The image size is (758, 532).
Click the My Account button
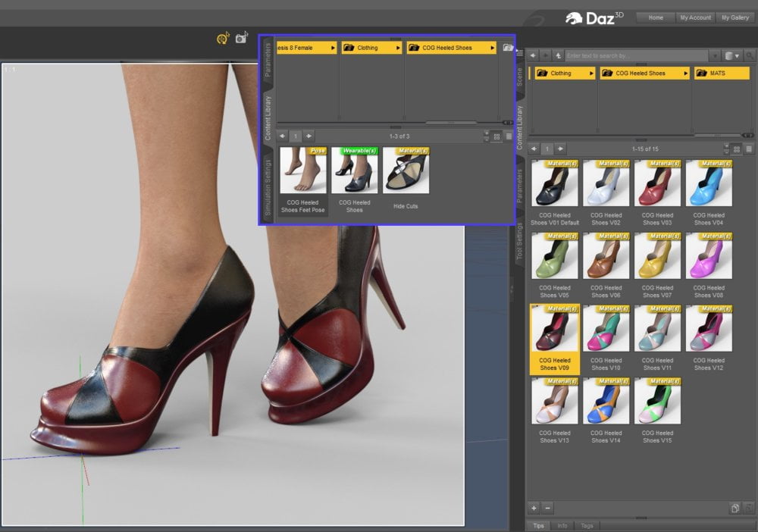click(695, 17)
